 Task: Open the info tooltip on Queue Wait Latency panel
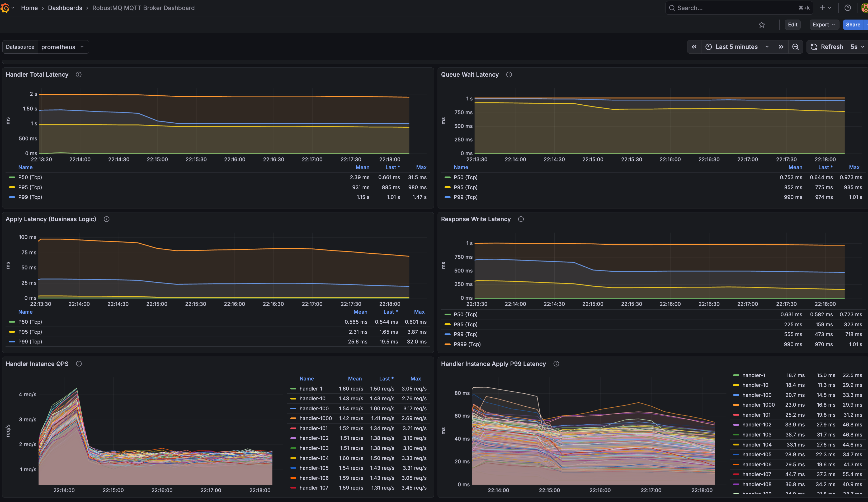click(509, 75)
